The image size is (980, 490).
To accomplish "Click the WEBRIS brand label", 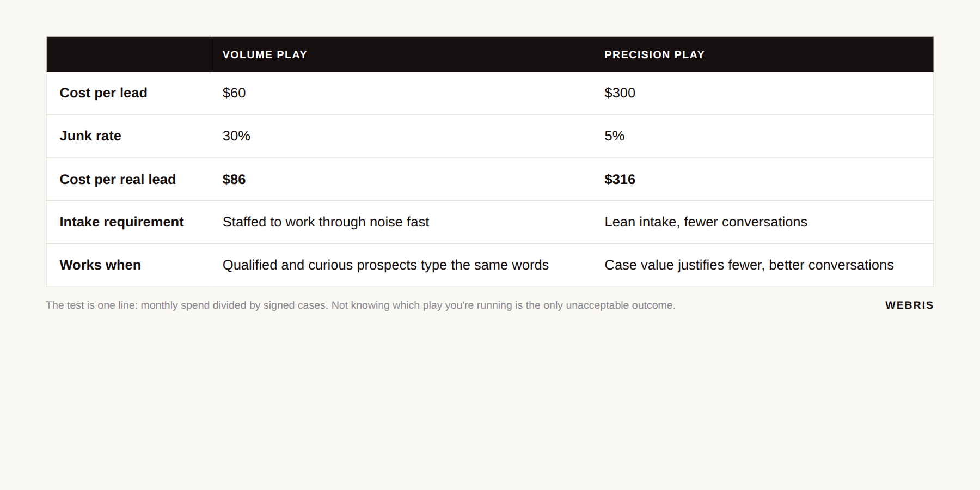I will coord(909,305).
